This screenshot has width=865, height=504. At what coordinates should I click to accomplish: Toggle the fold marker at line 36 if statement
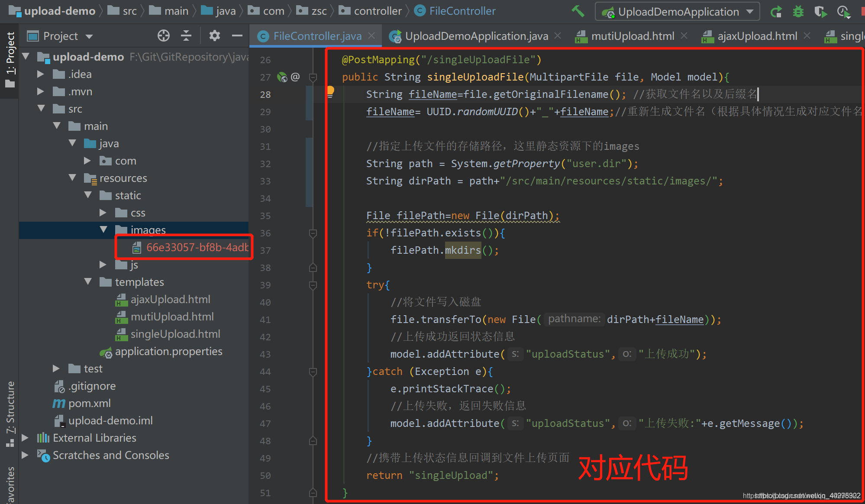tap(313, 233)
